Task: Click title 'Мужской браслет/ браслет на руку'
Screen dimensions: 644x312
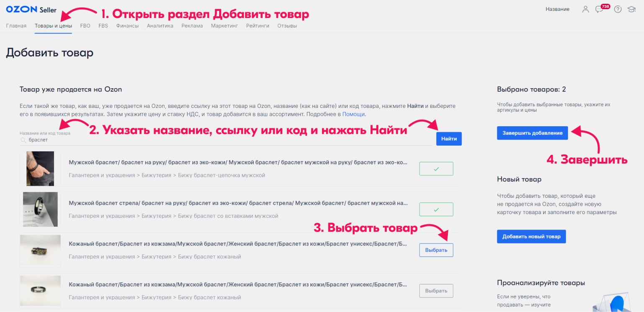Action: point(238,162)
